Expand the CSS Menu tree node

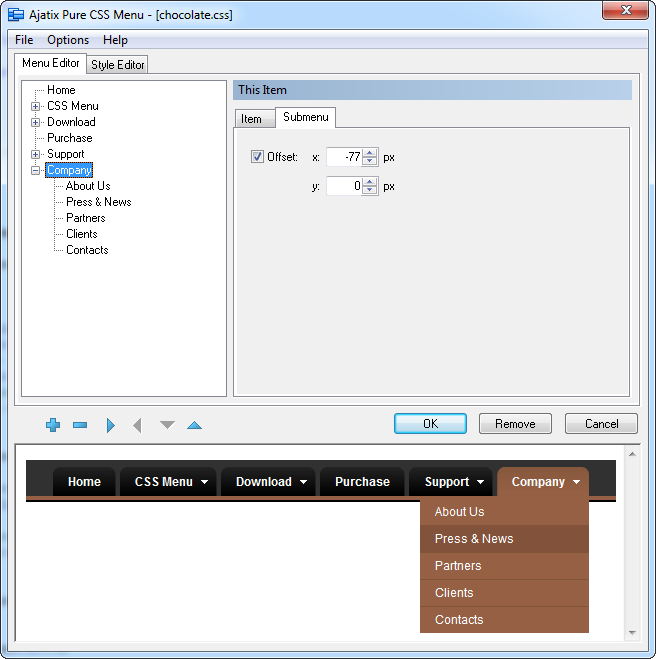(x=35, y=106)
